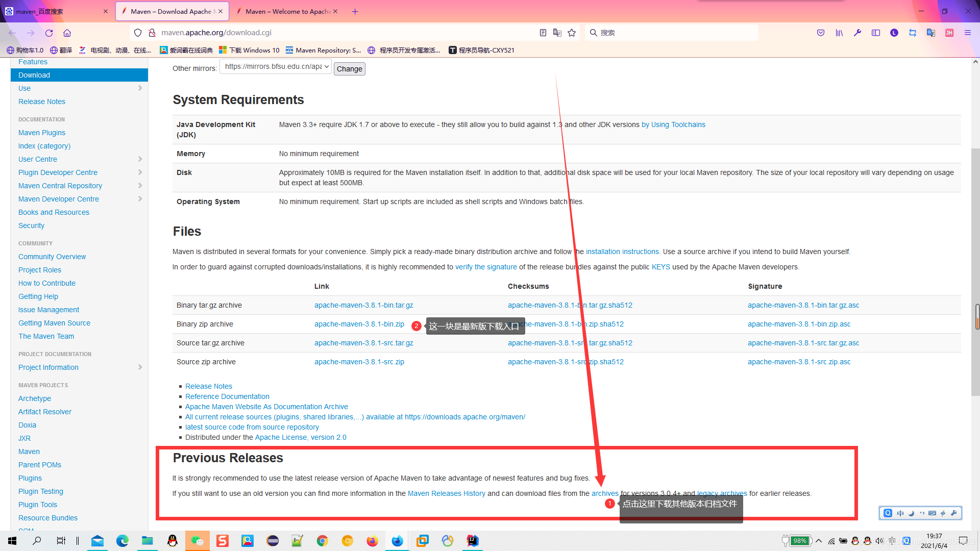Image resolution: width=980 pixels, height=551 pixels.
Task: Open the library bookshelf icon
Action: click(x=839, y=33)
